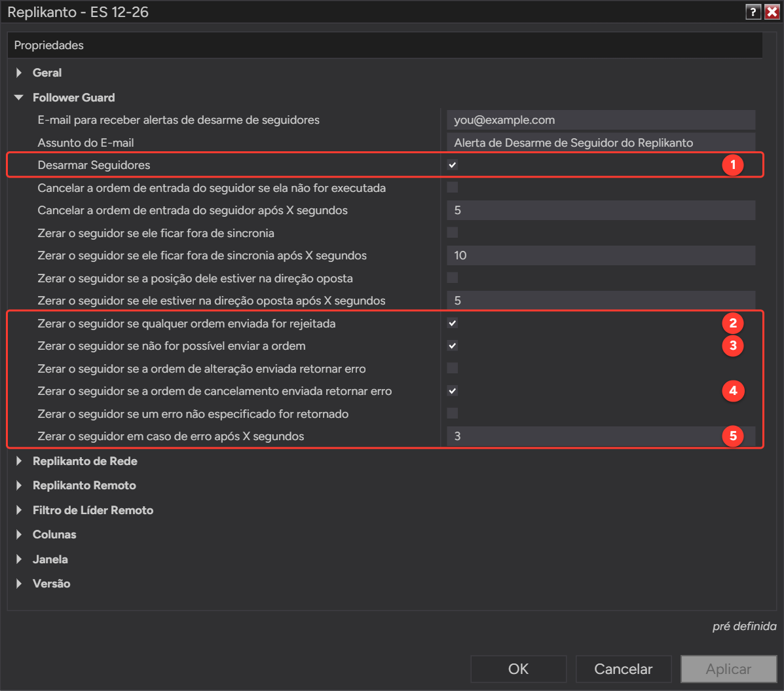The width and height of the screenshot is (784, 691).
Task: Expand the Colunas section
Action: (19, 534)
